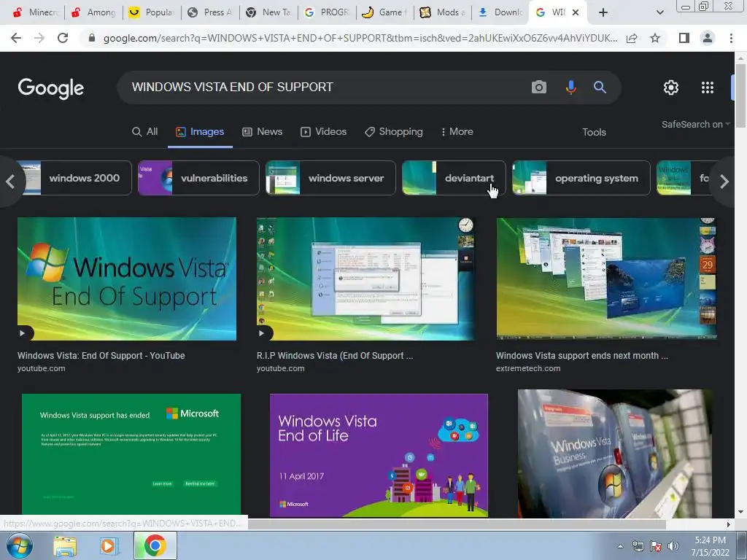
Task: Open the volume speaker tray icon
Action: point(673,546)
